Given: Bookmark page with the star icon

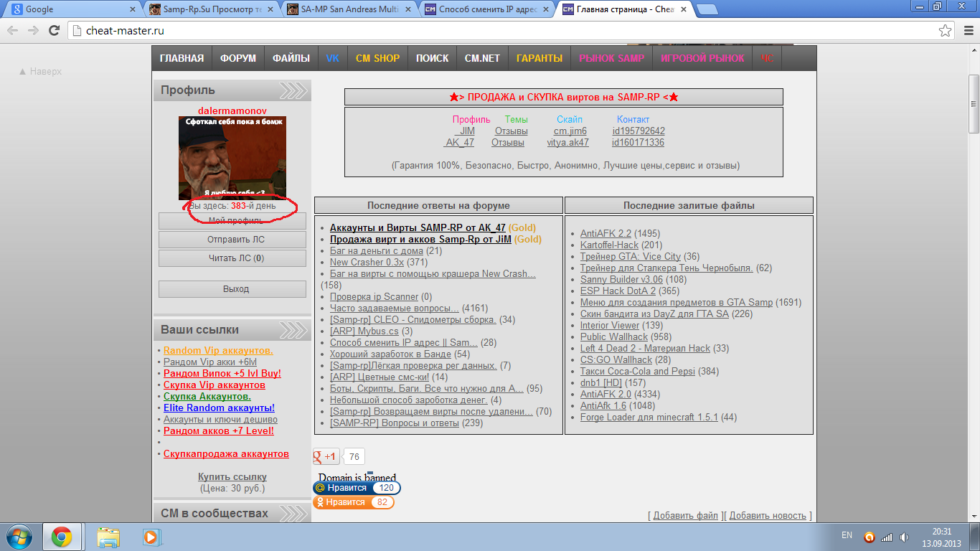Looking at the screenshot, I should pyautogui.click(x=946, y=31).
